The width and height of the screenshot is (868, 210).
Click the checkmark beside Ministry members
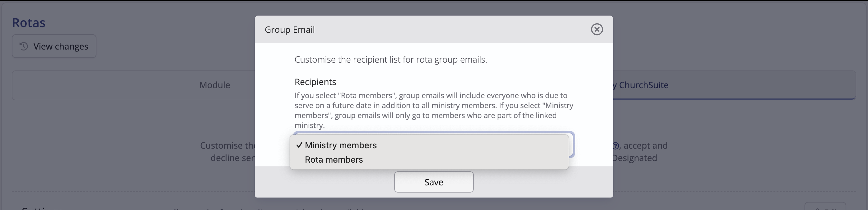pos(299,145)
